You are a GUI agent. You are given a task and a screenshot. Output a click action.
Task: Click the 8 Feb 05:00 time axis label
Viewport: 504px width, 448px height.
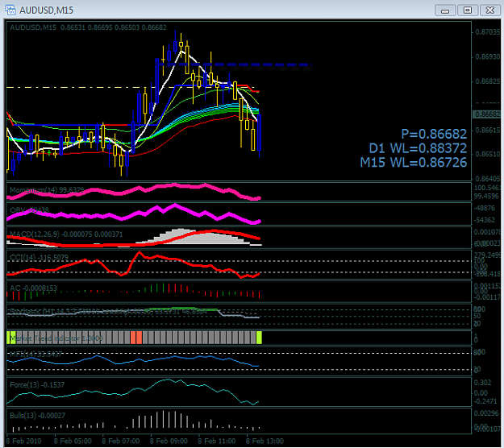[x=73, y=441]
